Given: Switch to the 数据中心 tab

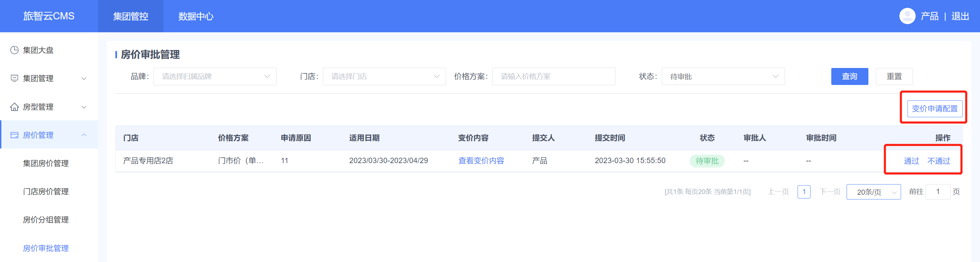Looking at the screenshot, I should (x=196, y=16).
